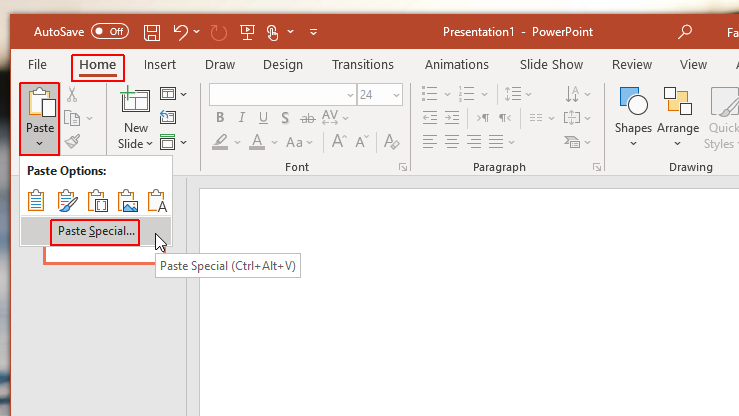This screenshot has height=416, width=739.
Task: Insert a New Slide
Action: click(x=135, y=118)
